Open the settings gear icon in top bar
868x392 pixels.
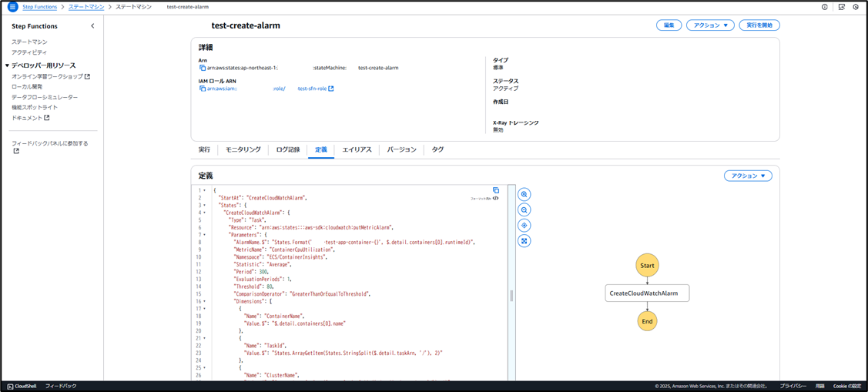(x=856, y=7)
